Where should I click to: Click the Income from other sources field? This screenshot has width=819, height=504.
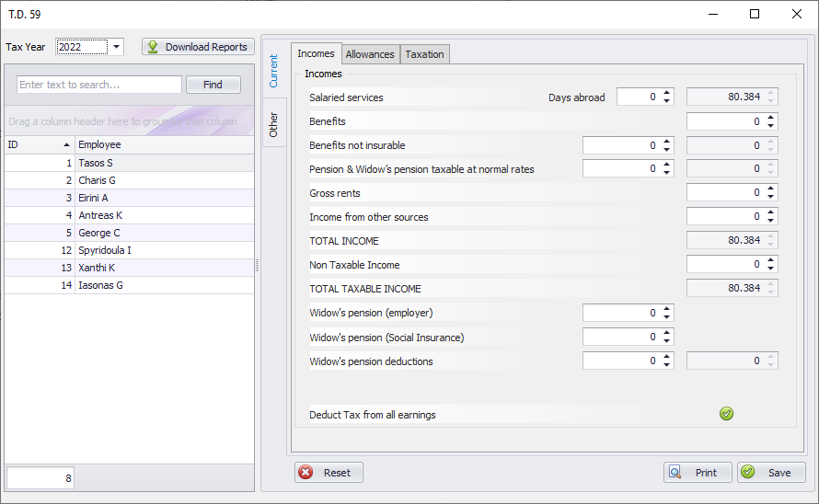click(725, 217)
